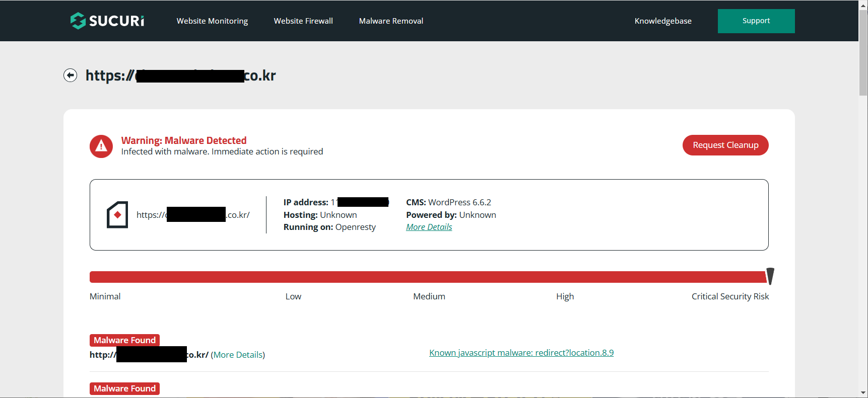The image size is (868, 398).
Task: Click the High risk label
Action: [x=565, y=296]
